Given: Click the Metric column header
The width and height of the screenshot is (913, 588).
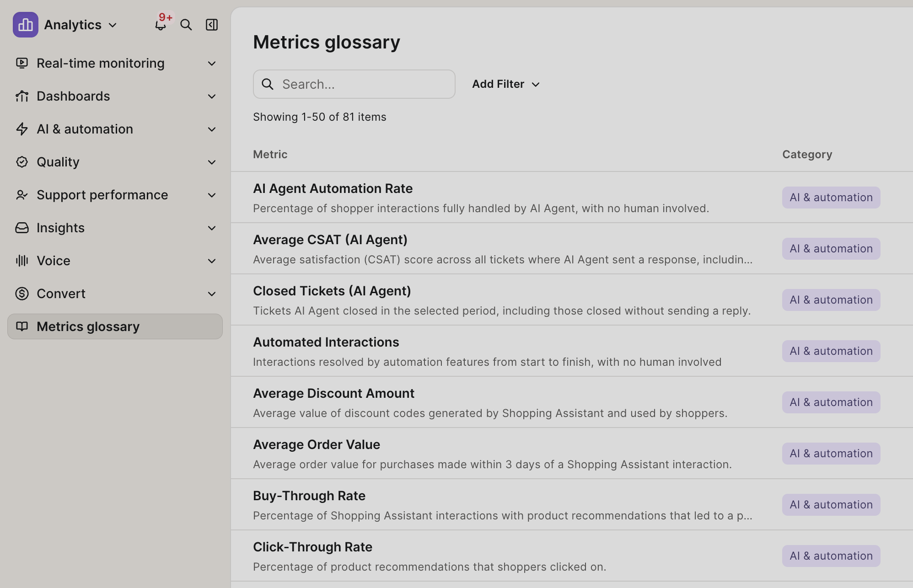Looking at the screenshot, I should [x=270, y=155].
